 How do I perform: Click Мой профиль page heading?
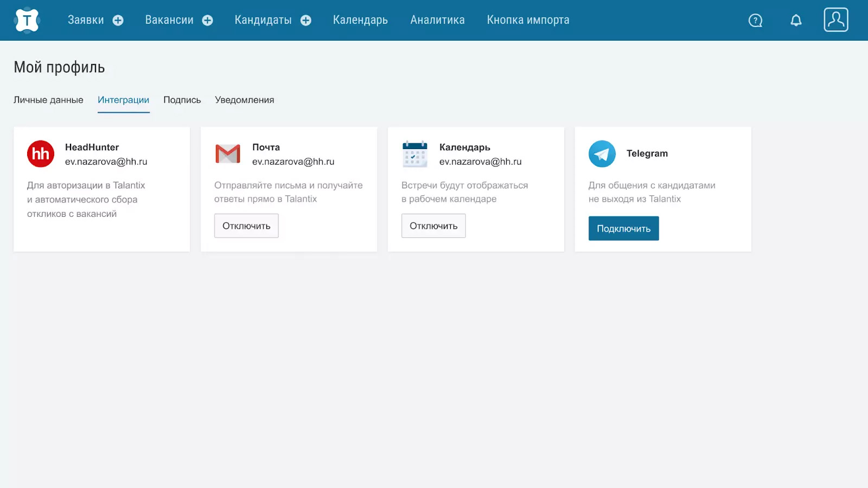(x=59, y=67)
